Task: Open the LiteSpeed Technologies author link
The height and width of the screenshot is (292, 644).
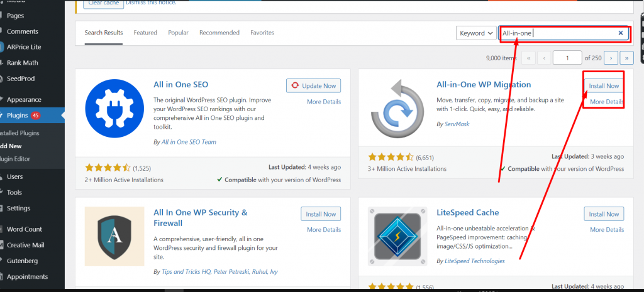Action: [475, 261]
